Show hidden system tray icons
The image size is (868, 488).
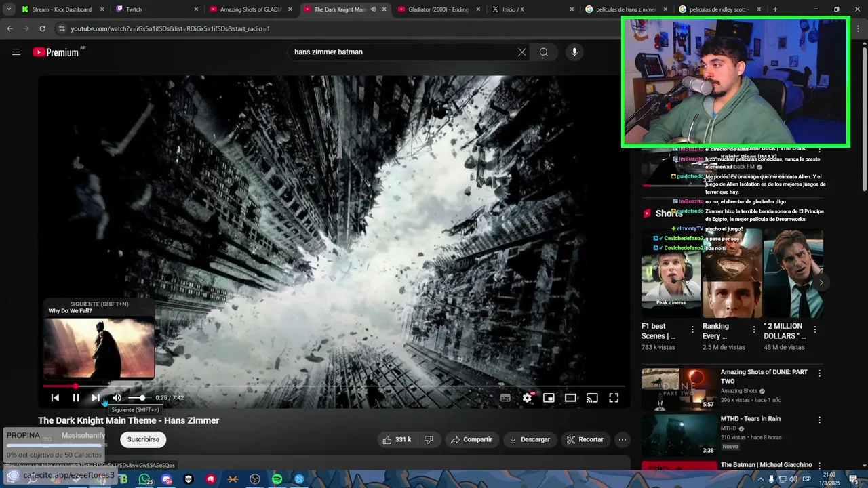point(760,479)
